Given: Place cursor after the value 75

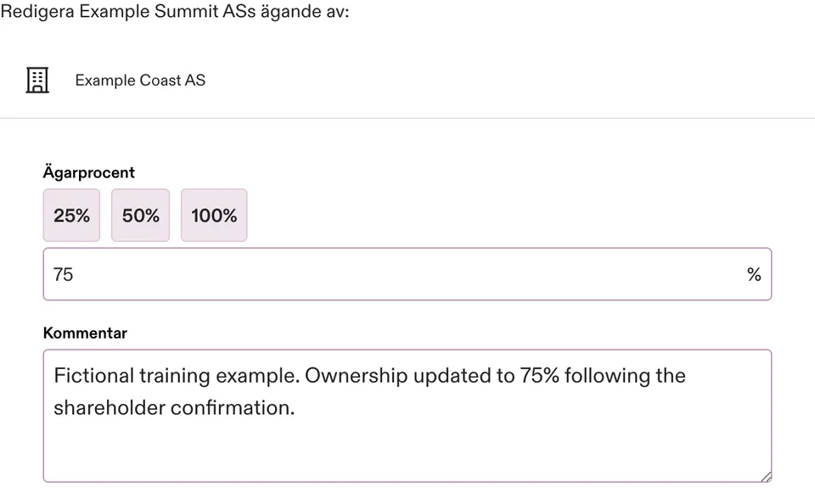Looking at the screenshot, I should pyautogui.click(x=75, y=274).
